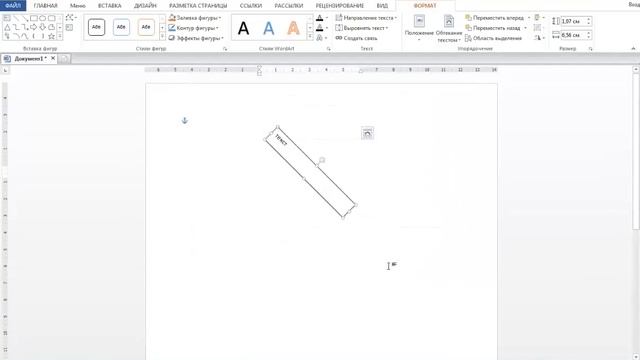The width and height of the screenshot is (640, 360).
Task: Open Обтекание текстом wrap menu
Action: [449, 29]
